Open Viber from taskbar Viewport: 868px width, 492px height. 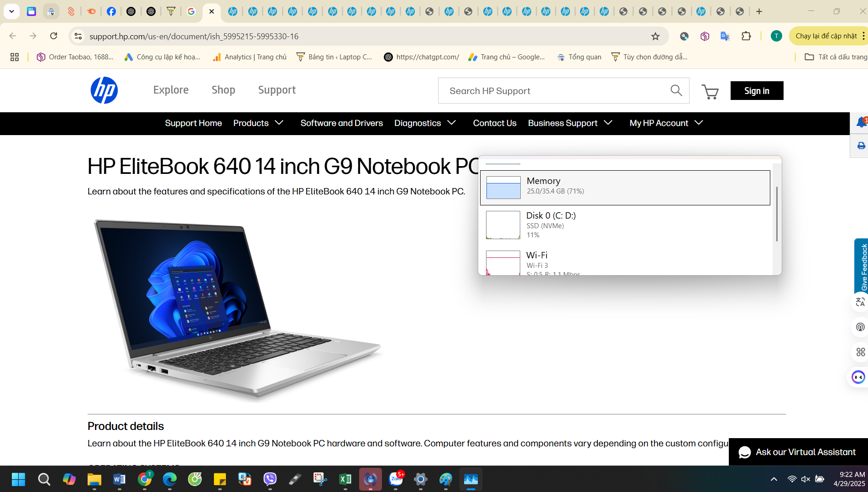(x=270, y=479)
